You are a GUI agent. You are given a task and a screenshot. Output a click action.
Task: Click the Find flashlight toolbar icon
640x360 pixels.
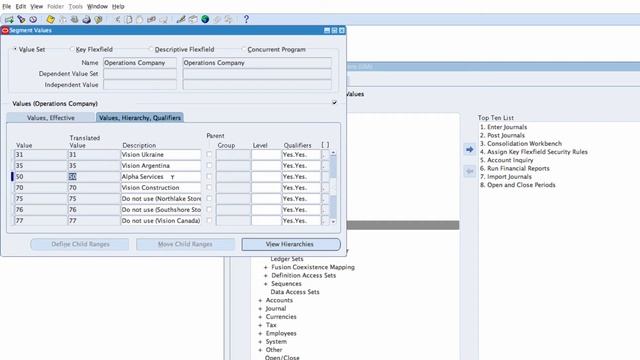coord(21,19)
